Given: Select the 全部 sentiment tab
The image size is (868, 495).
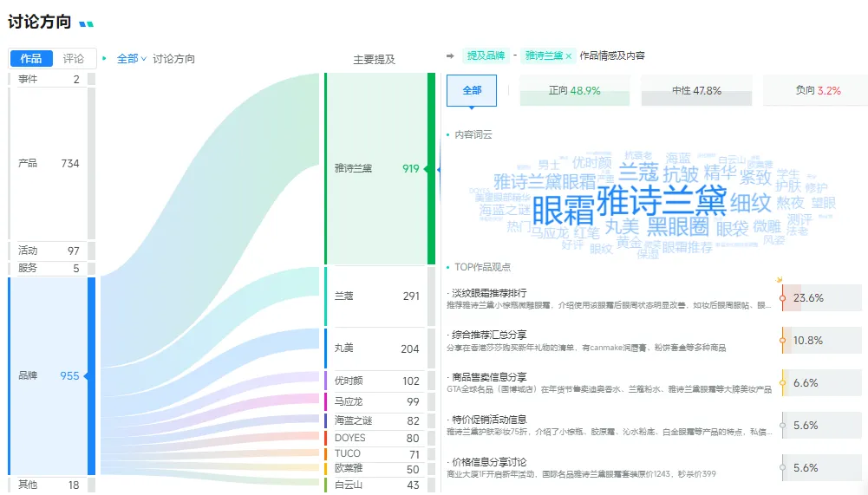Looking at the screenshot, I should coord(472,90).
